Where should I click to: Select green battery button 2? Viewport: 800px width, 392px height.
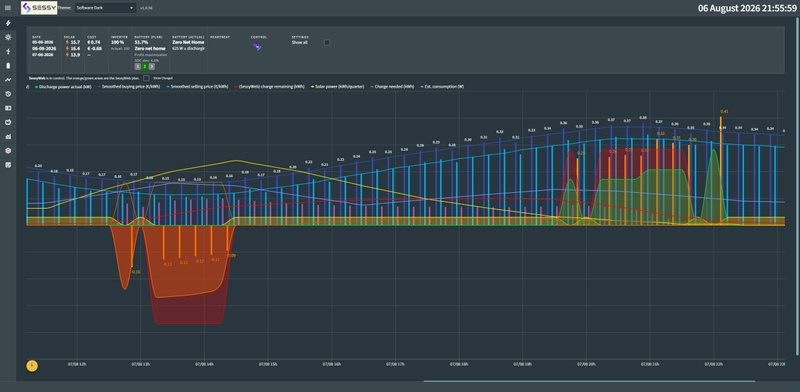(145, 66)
